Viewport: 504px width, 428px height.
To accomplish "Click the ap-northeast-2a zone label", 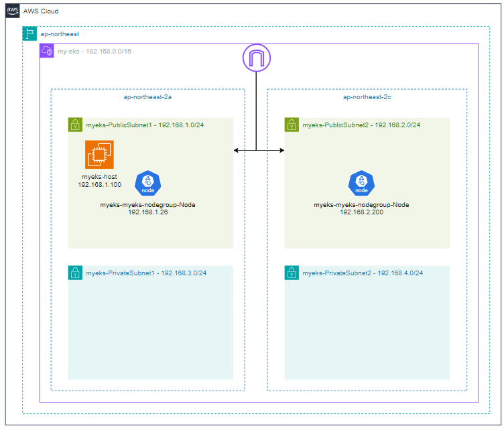I will (x=147, y=97).
